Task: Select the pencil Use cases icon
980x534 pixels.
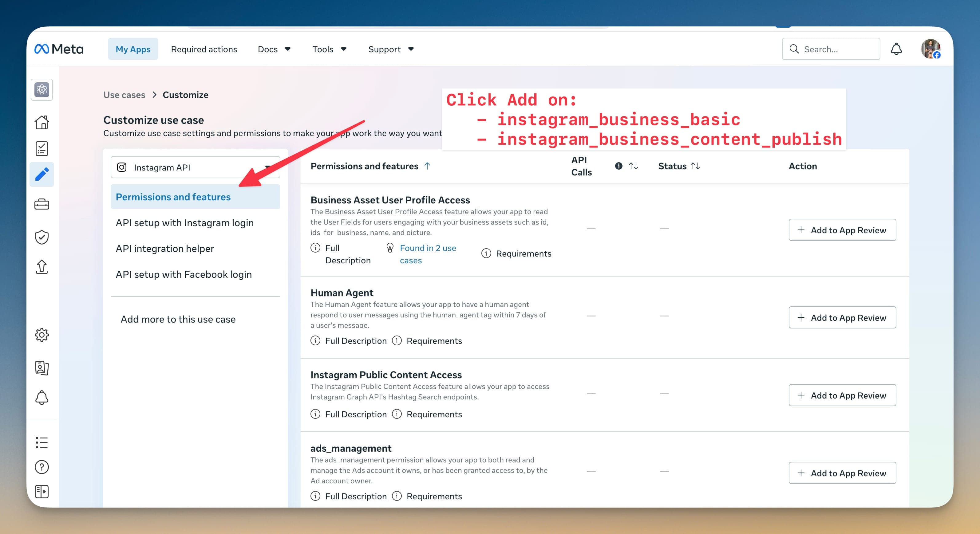Action: coord(42,174)
